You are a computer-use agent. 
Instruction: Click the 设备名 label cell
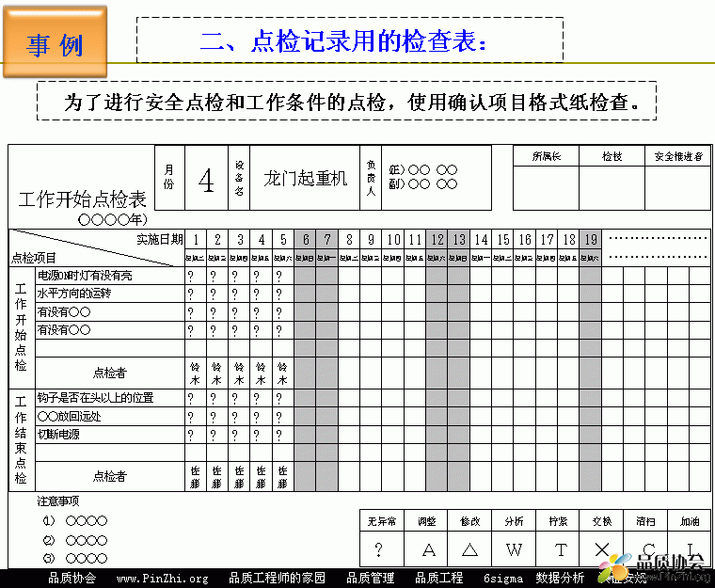[239, 178]
